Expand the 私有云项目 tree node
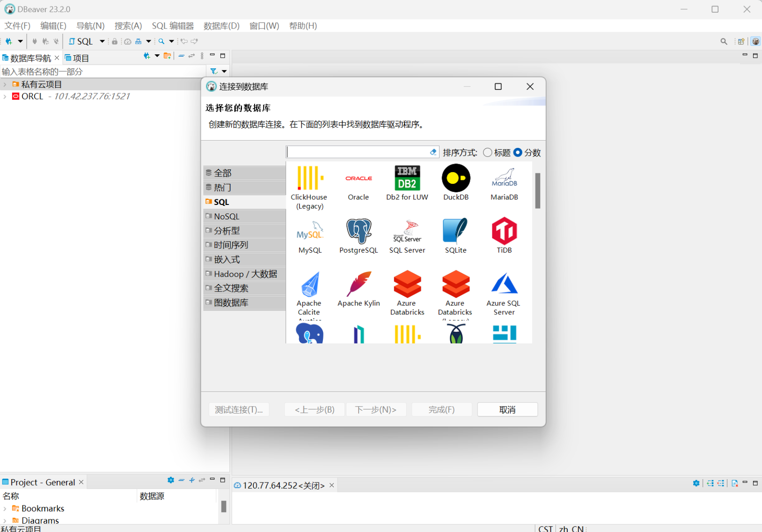 pyautogui.click(x=5, y=85)
